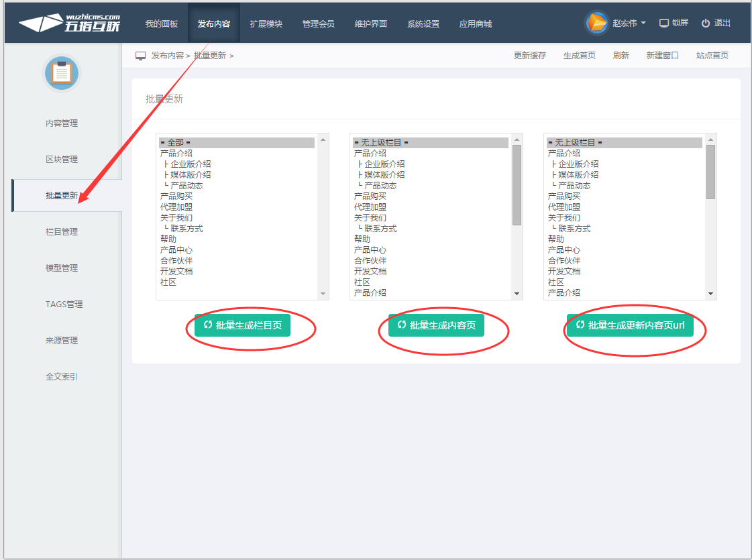Click the 锁屏 lock screen monitor icon
Screen dimensions: 752x560
pos(664,23)
